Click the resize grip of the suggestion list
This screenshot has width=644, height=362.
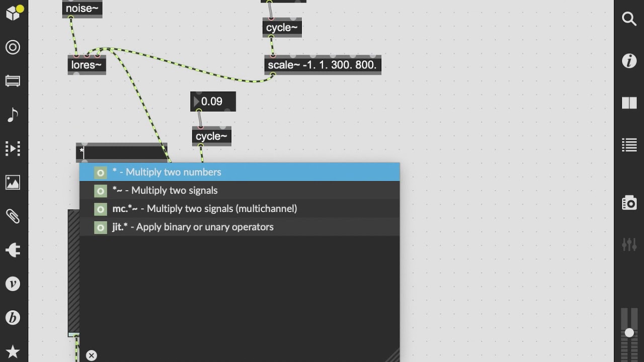coord(392,355)
